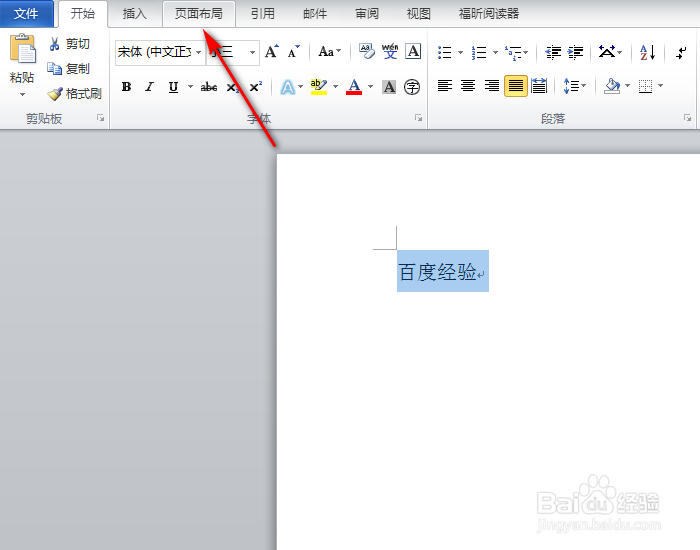Click the Decrease Indent icon

tap(553, 52)
